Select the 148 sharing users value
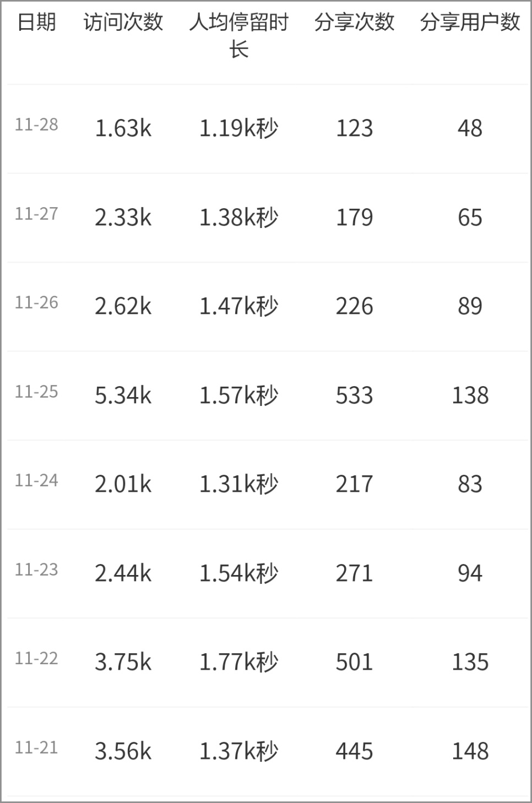532x803 pixels. 470,751
